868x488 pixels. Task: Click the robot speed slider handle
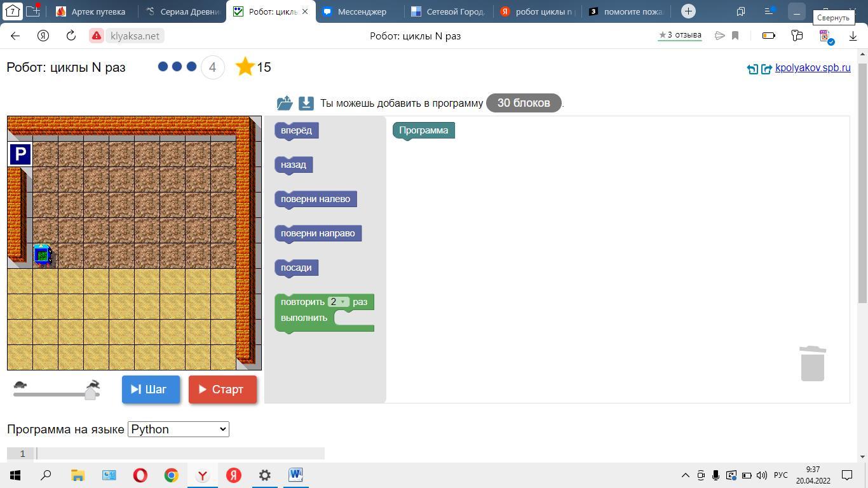90,393
